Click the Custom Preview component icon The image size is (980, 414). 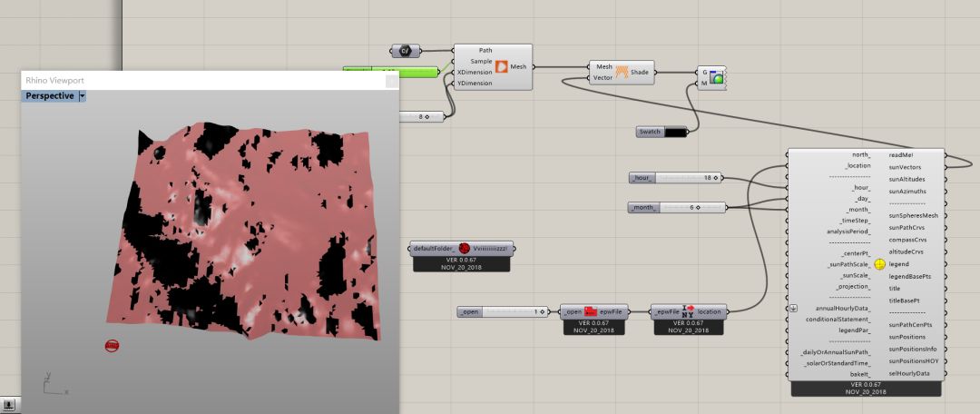coord(716,78)
